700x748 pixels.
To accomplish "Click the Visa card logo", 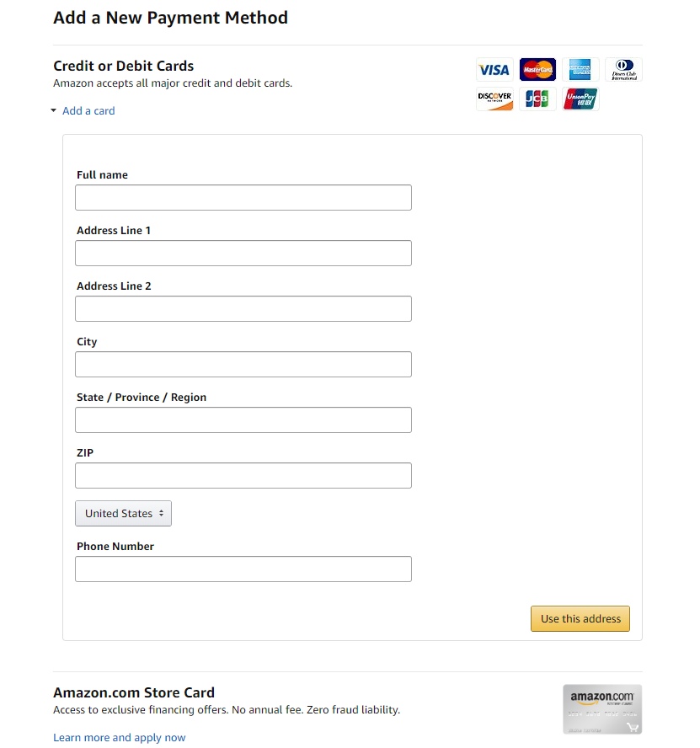I will 494,70.
